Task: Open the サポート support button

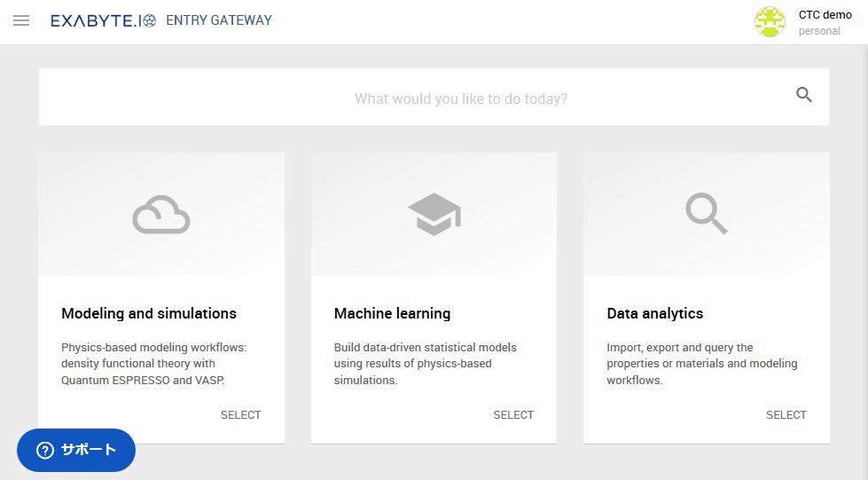Action: pyautogui.click(x=76, y=450)
